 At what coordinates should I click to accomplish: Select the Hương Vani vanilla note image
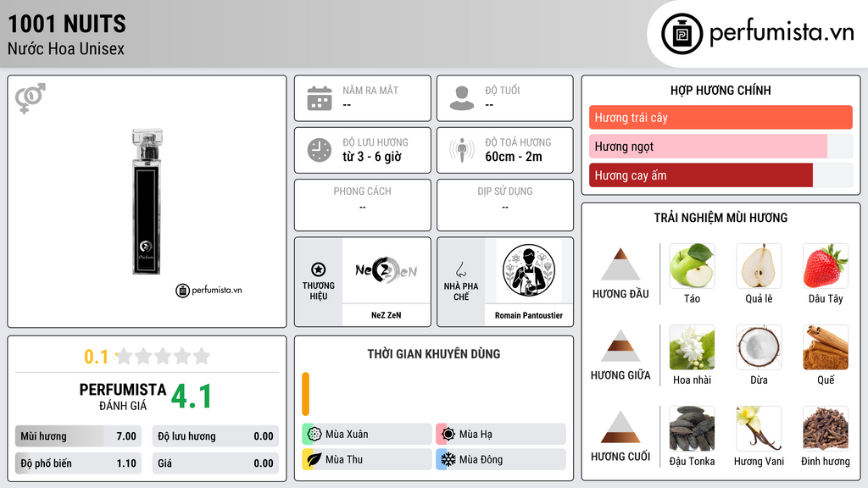759,429
